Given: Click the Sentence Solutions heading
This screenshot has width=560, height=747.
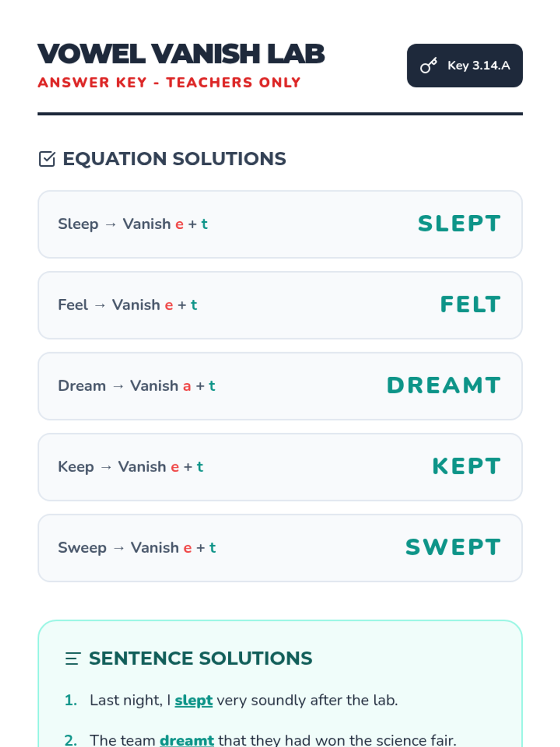Looking at the screenshot, I should (201, 658).
